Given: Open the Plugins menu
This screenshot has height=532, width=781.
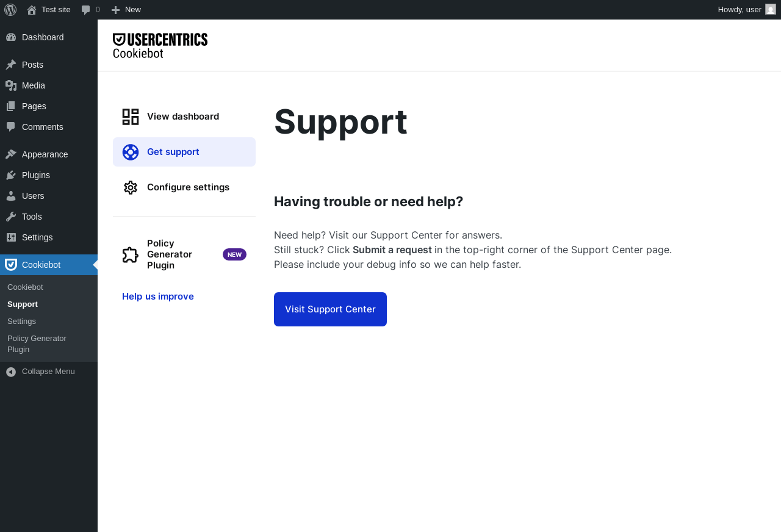Looking at the screenshot, I should (x=36, y=175).
